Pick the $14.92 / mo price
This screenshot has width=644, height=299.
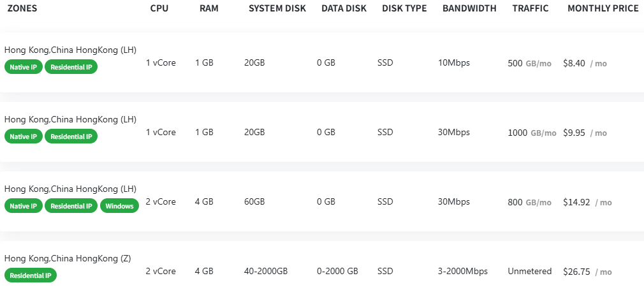pyautogui.click(x=587, y=202)
